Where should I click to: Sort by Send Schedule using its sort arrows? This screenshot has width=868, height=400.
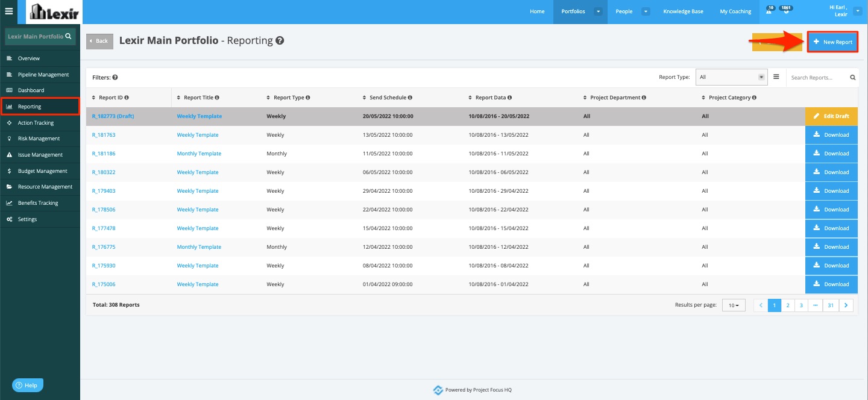pos(364,98)
